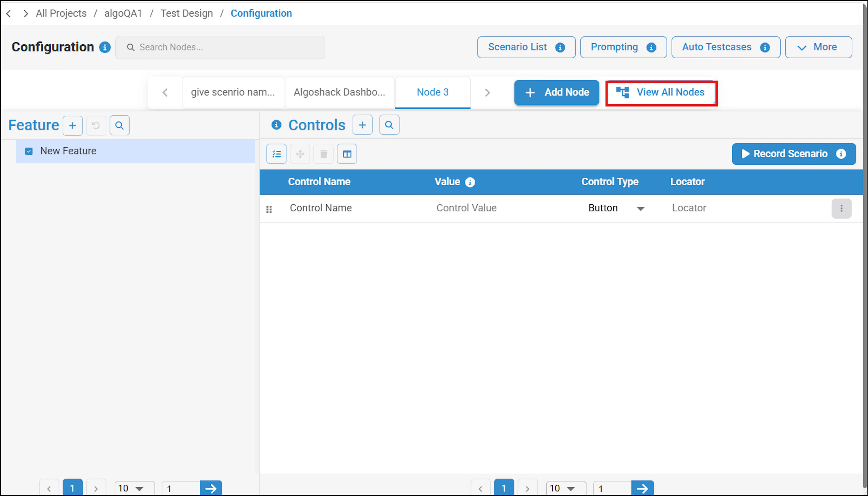Click the Auto Testcases info icon
Image resolution: width=868 pixels, height=496 pixels.
(x=765, y=47)
